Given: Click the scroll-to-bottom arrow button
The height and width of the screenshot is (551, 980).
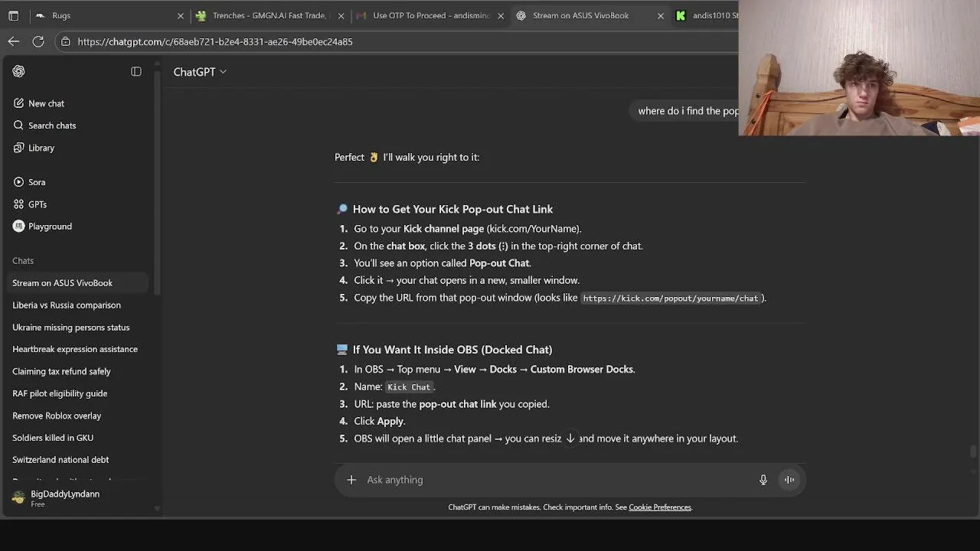Looking at the screenshot, I should tap(570, 439).
